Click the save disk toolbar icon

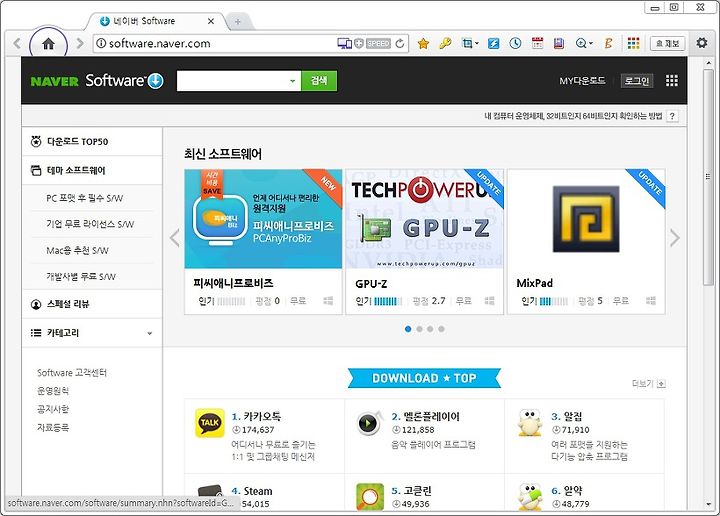click(559, 44)
